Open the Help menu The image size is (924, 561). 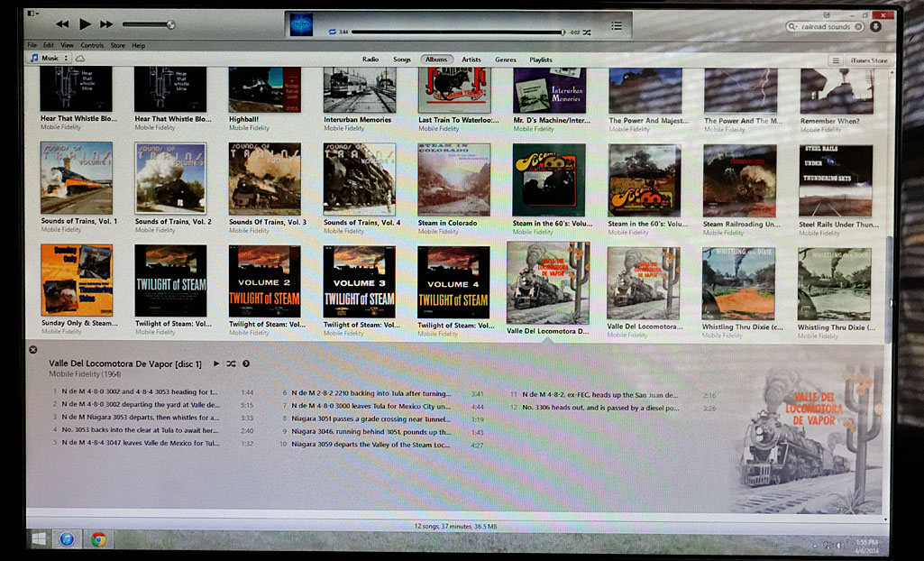tap(139, 45)
